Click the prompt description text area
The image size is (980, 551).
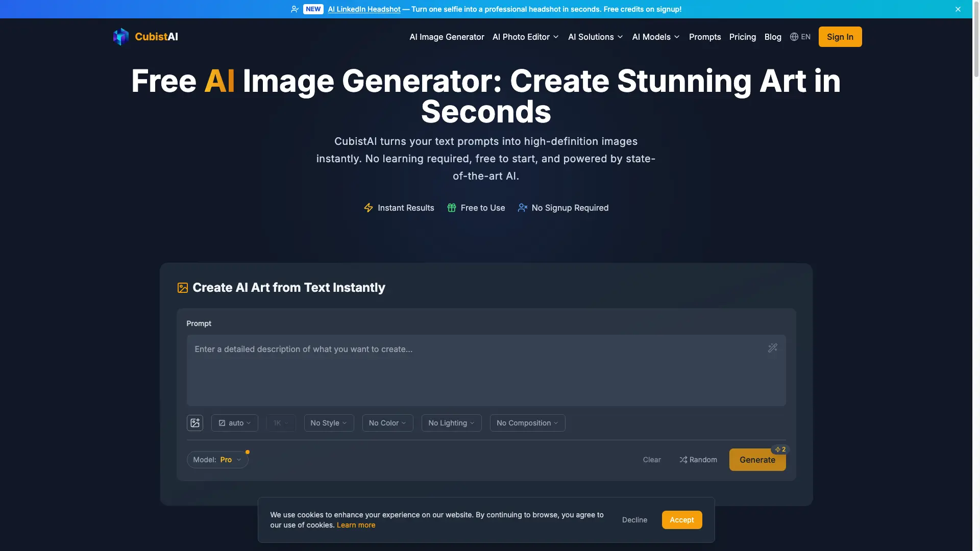[x=486, y=370]
